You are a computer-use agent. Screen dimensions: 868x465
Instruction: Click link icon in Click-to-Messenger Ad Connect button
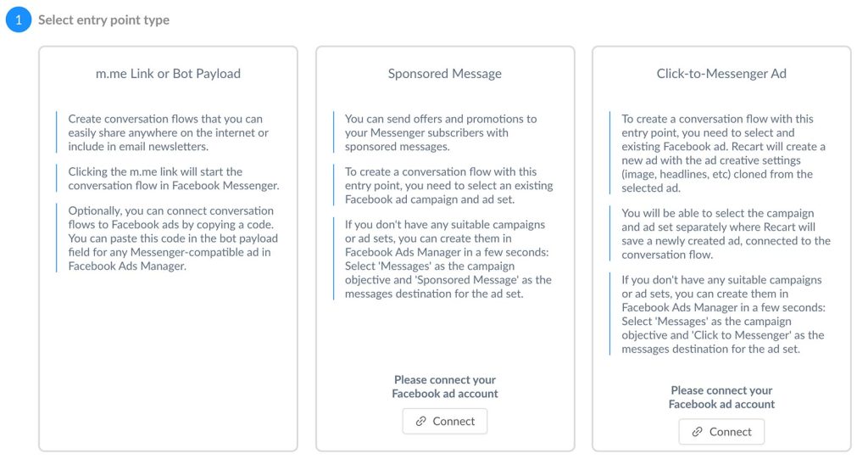click(x=697, y=432)
